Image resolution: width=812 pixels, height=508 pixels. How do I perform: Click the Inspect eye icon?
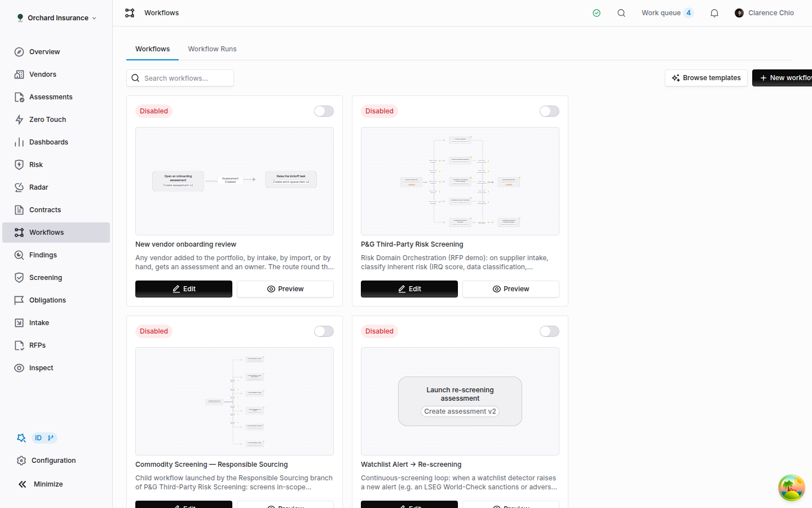[x=19, y=368]
